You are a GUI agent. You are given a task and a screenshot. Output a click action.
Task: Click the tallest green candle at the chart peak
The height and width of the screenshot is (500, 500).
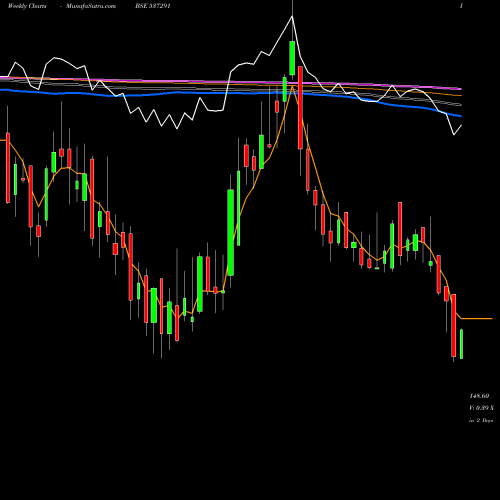pyautogui.click(x=292, y=58)
